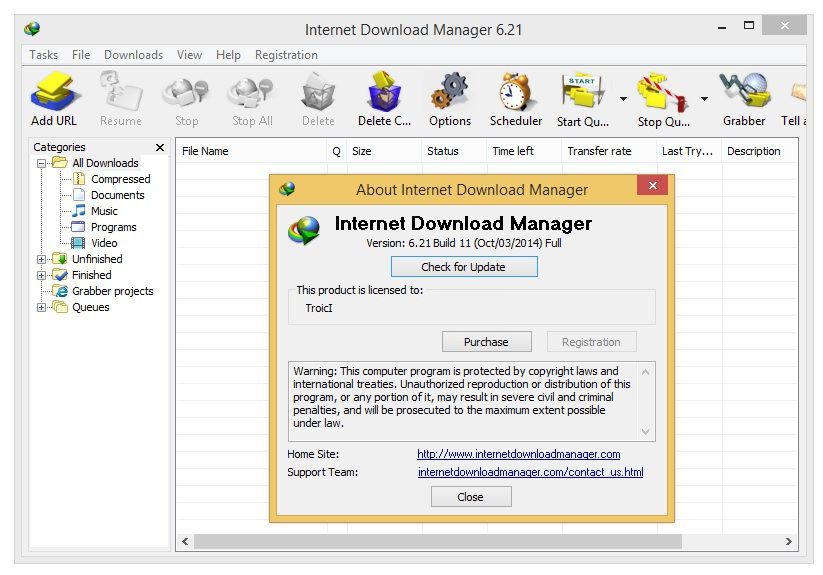Close the About dialog with red X
823x575 pixels.
pos(653,185)
